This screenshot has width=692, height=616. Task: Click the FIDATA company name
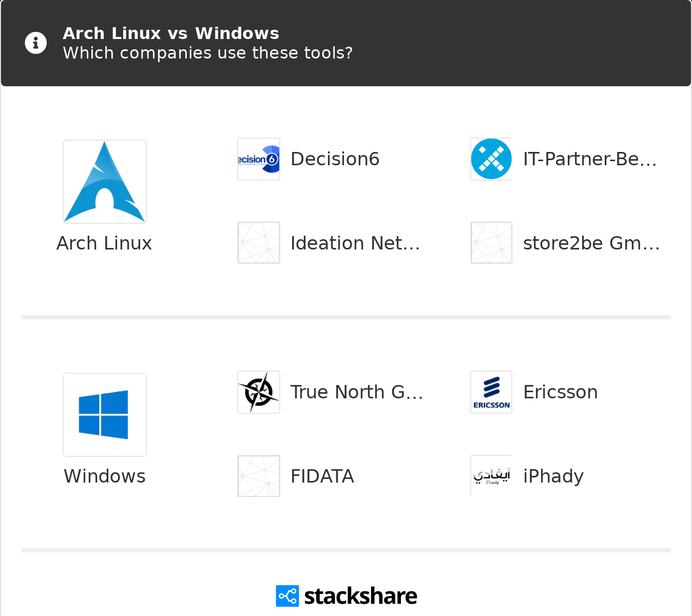[322, 476]
